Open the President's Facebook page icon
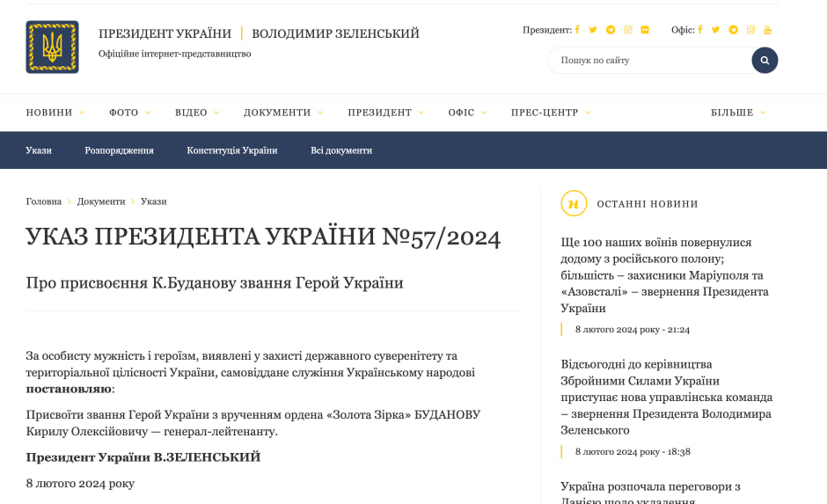This screenshot has width=827, height=504. (577, 30)
